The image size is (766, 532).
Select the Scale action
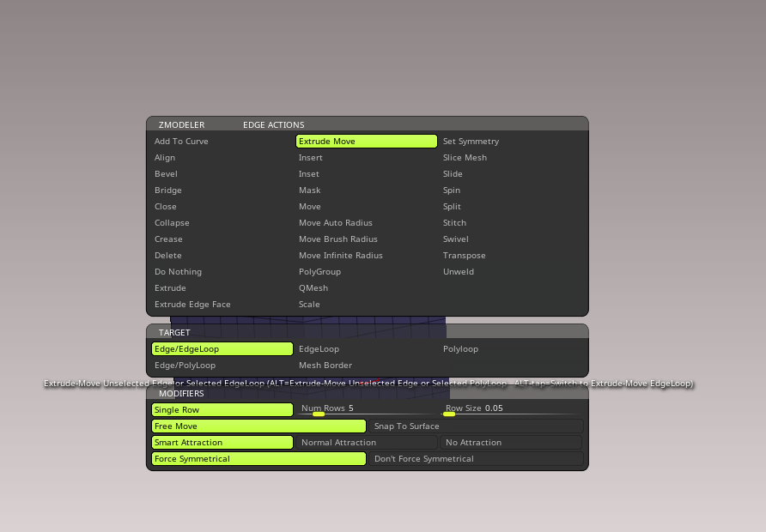(x=309, y=304)
